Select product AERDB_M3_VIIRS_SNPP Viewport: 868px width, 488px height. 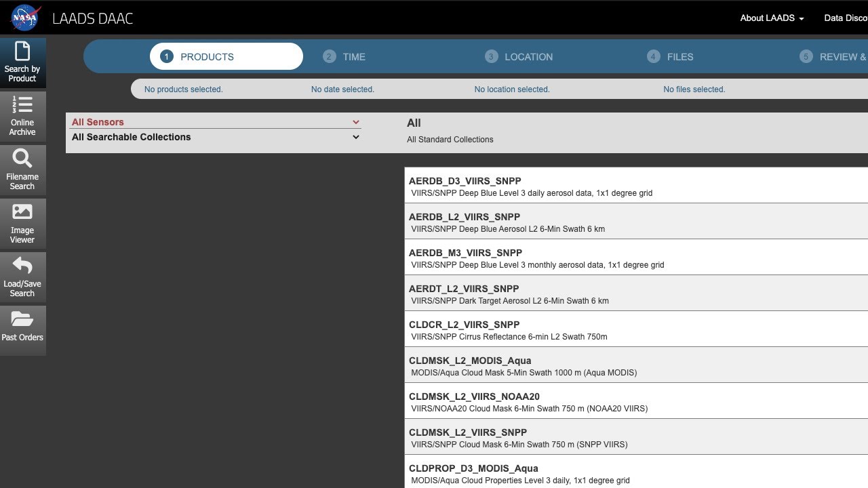click(636, 257)
